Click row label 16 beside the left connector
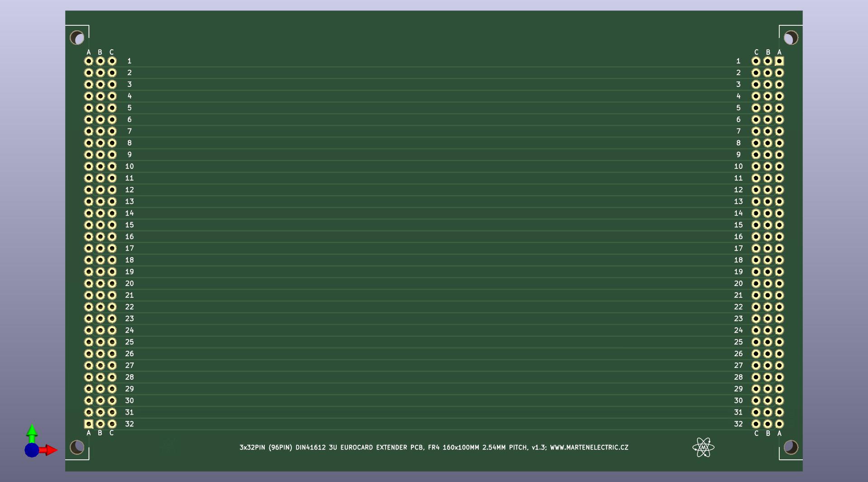Viewport: 868px width, 482px height. coord(129,237)
